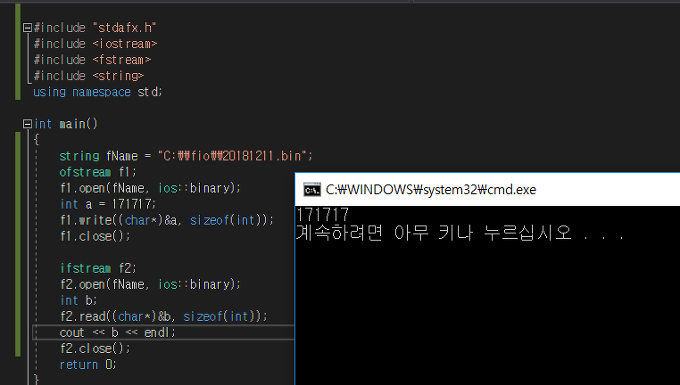Click the #include <fstream> line

92,60
